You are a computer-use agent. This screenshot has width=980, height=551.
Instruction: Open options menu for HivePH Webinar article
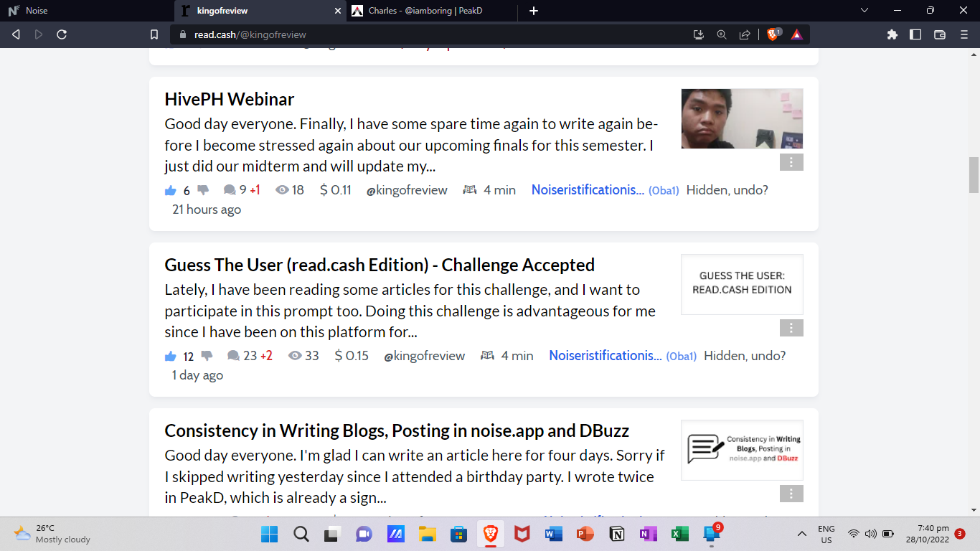pos(791,162)
